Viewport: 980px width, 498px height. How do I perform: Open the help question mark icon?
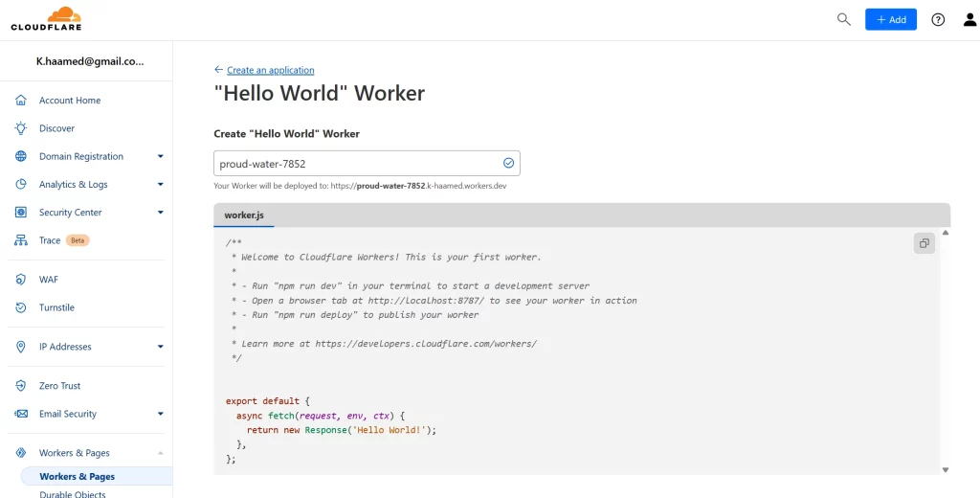(938, 19)
